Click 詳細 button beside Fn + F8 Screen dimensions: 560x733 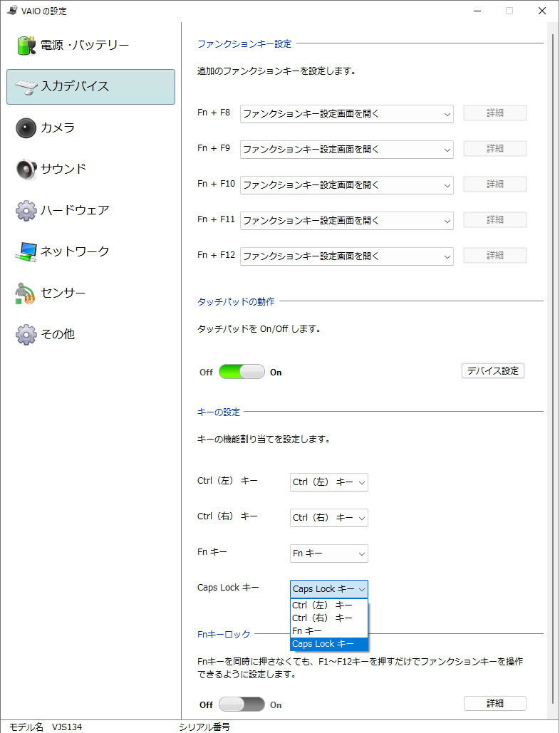[494, 113]
